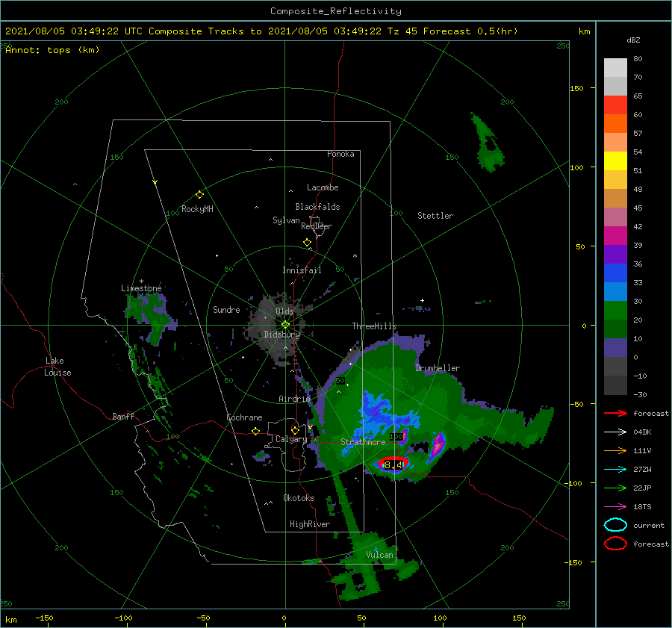Screen dimensions: 672x628
Task: Click the green 22JP arrow legend icon
Action: [615, 488]
